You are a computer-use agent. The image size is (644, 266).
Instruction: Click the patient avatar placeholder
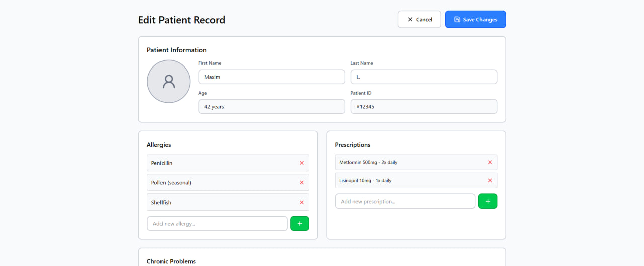tap(169, 82)
